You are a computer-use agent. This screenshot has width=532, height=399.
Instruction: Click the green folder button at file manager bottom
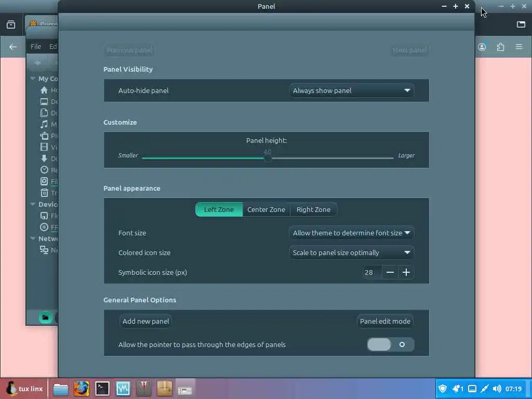point(46,318)
